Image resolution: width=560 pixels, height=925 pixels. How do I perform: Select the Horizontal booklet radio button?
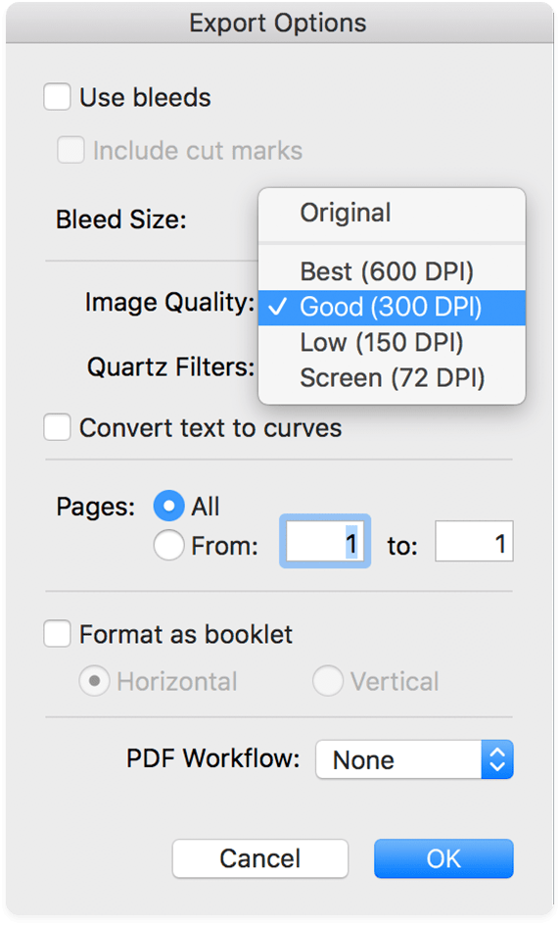(94, 681)
